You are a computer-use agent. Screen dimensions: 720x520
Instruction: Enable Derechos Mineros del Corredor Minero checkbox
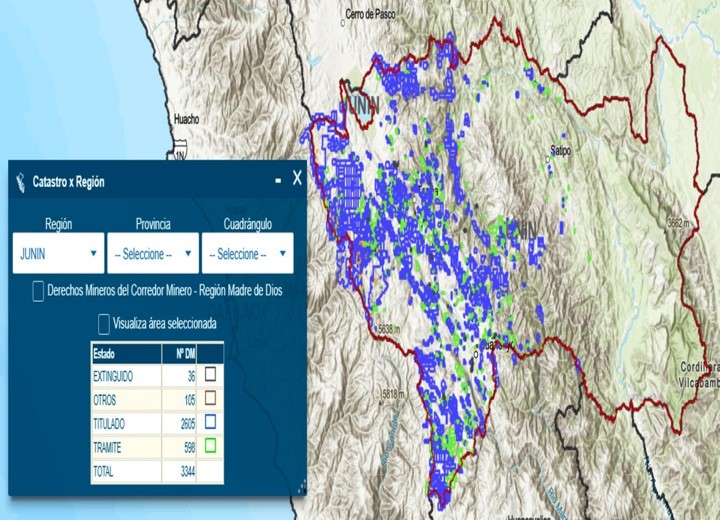coord(38,291)
